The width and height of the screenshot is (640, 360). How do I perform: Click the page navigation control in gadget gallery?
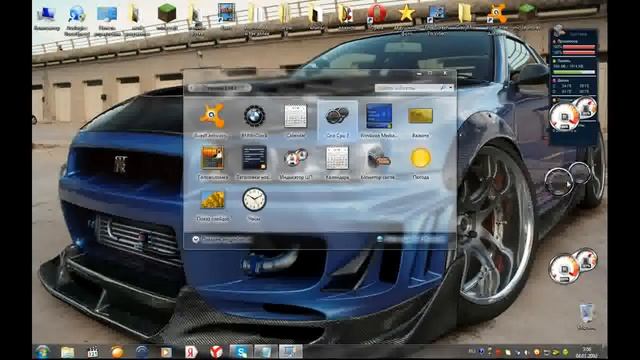click(220, 88)
